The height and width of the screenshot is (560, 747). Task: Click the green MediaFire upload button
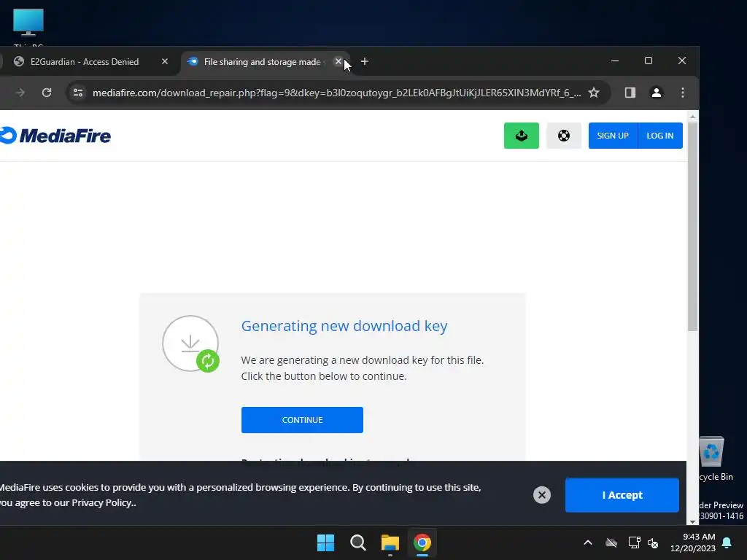[521, 136]
